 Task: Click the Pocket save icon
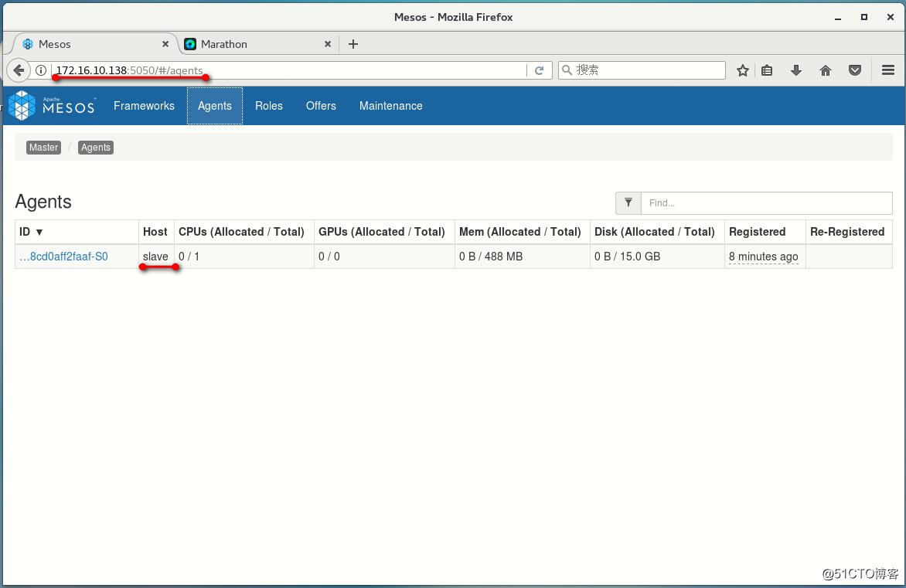coord(855,70)
